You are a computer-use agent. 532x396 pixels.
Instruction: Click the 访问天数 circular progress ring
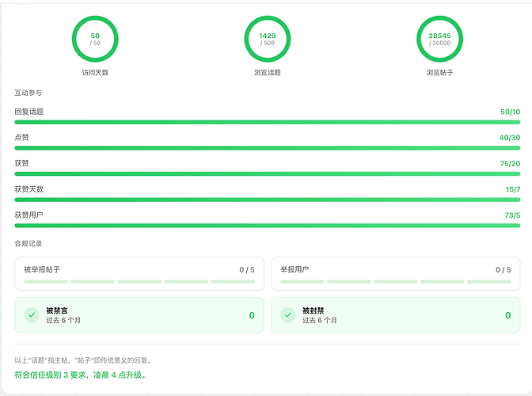tap(95, 39)
